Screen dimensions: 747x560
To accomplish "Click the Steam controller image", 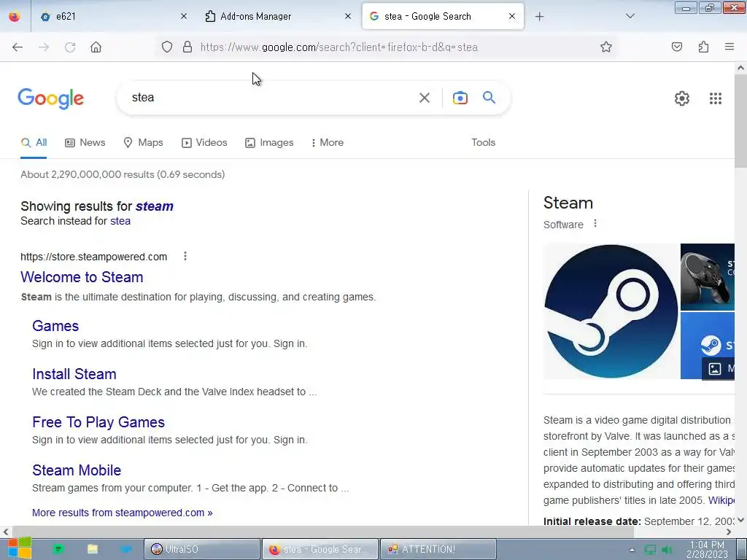I will 708,276.
